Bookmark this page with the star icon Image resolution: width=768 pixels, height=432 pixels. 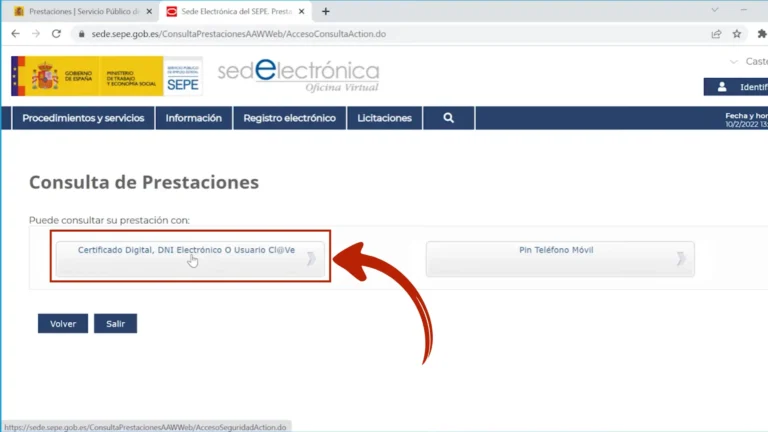pos(737,34)
